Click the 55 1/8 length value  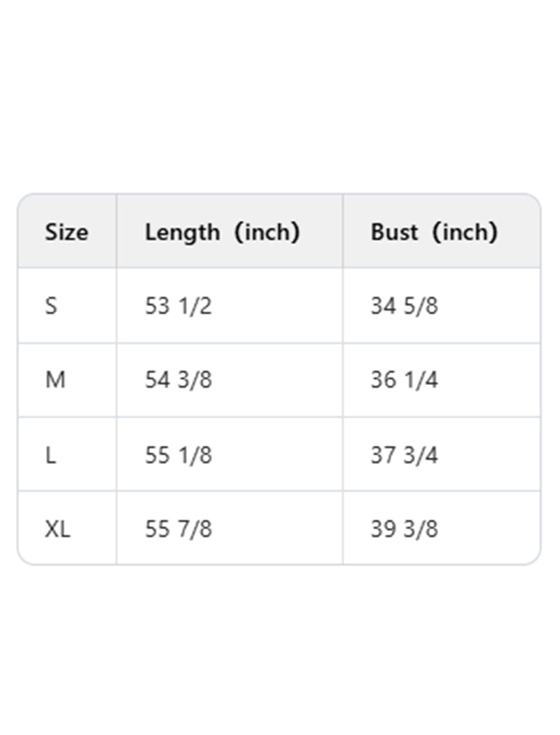[x=178, y=455]
